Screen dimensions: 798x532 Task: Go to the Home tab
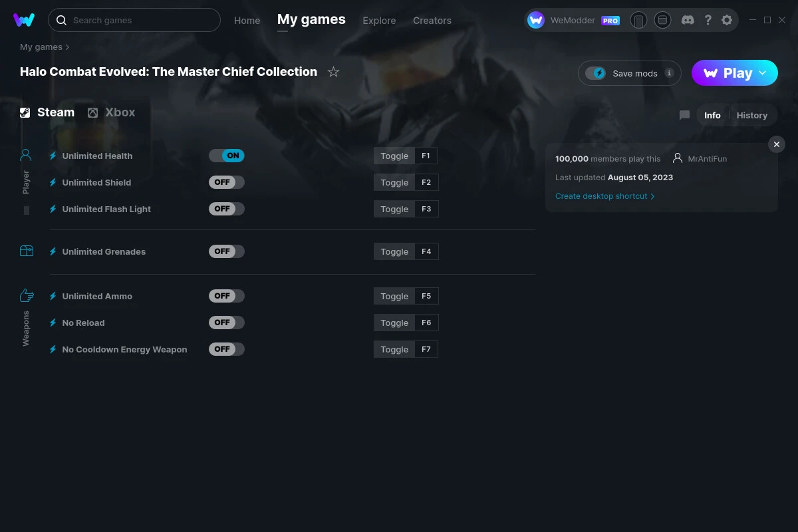tap(247, 21)
